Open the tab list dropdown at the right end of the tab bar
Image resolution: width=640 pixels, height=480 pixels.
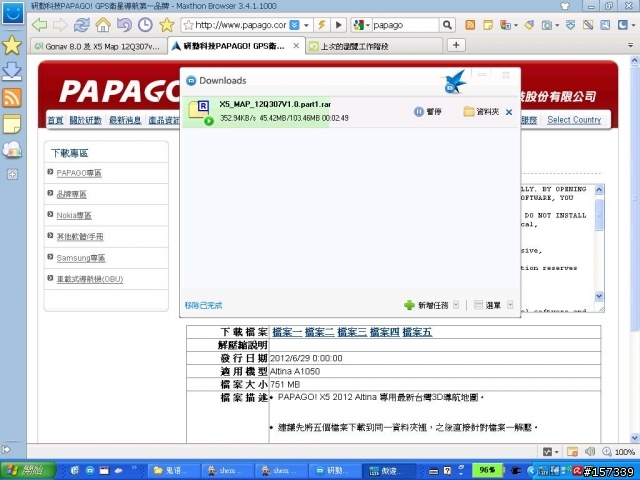(631, 46)
